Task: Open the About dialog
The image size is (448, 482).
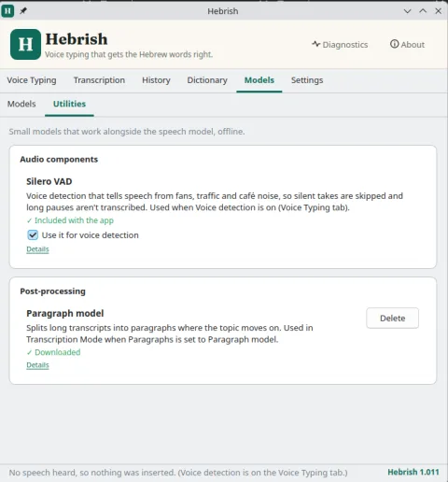Action: coord(407,45)
